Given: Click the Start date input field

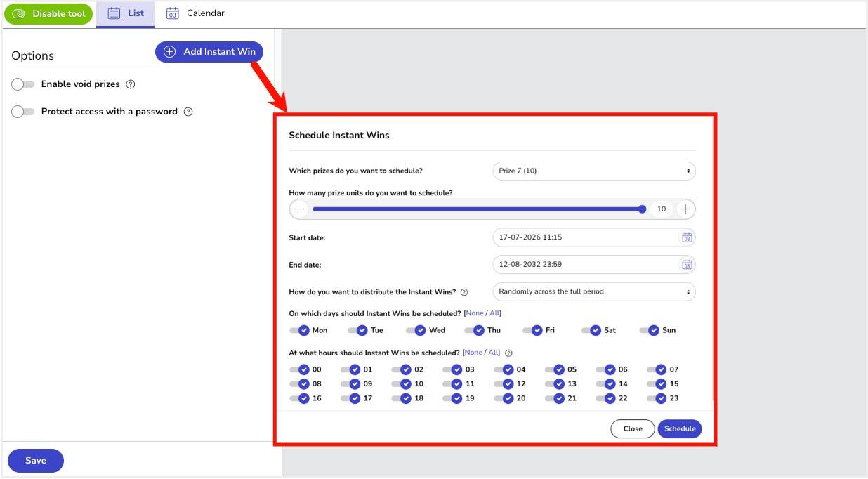Looking at the screenshot, I should tap(594, 237).
